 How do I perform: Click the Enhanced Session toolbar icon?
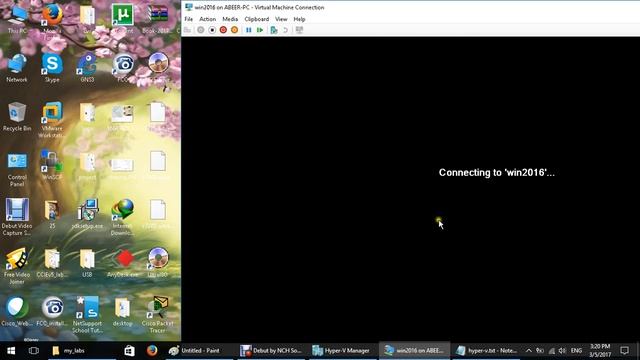pos(299,30)
